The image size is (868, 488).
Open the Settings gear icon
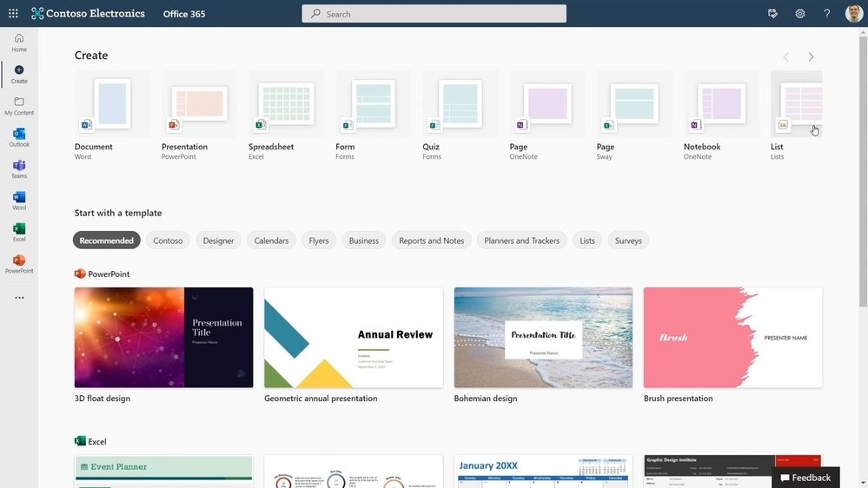tap(800, 14)
